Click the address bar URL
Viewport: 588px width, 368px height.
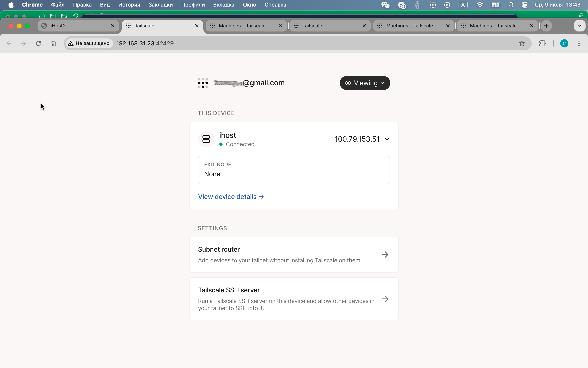click(145, 43)
